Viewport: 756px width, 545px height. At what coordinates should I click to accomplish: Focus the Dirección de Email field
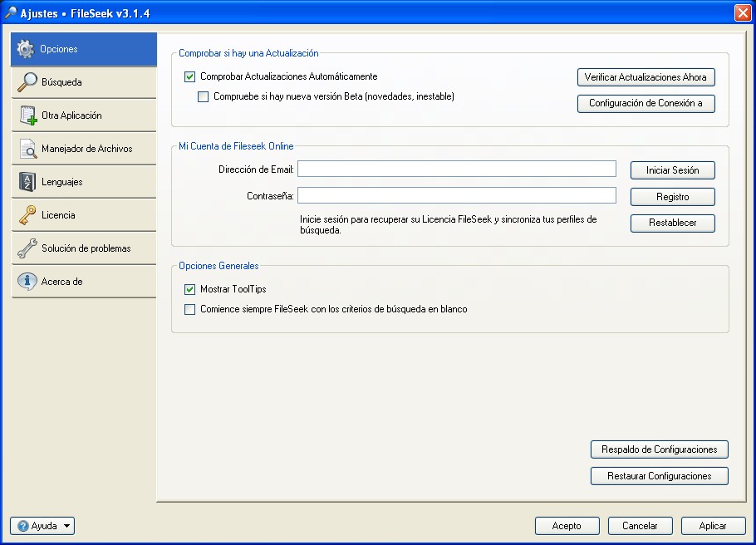[x=457, y=169]
